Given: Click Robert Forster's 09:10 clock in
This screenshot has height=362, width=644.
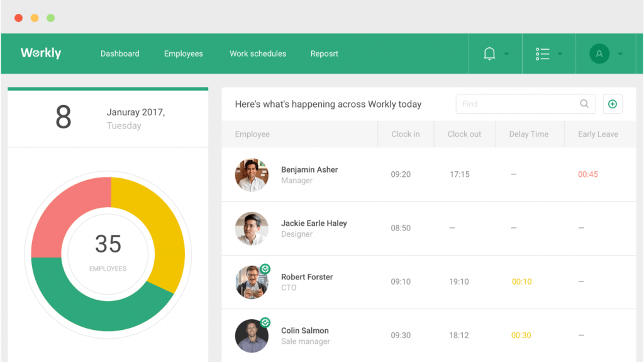Looking at the screenshot, I should click(401, 282).
